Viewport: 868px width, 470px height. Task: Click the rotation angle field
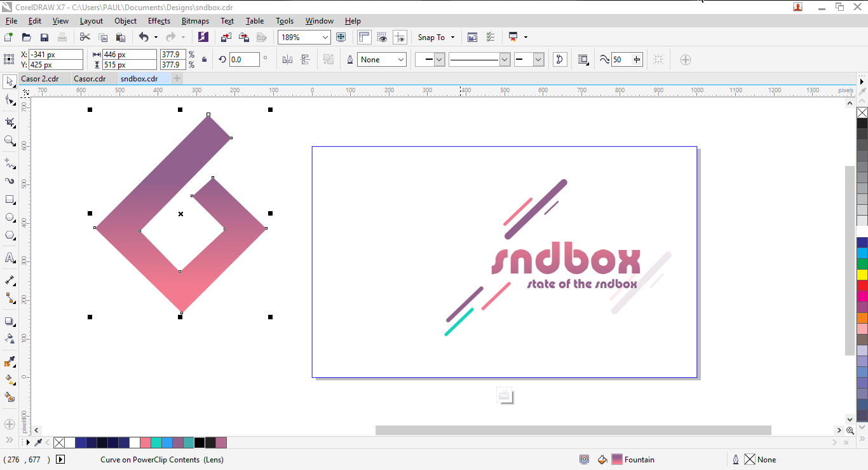[244, 60]
